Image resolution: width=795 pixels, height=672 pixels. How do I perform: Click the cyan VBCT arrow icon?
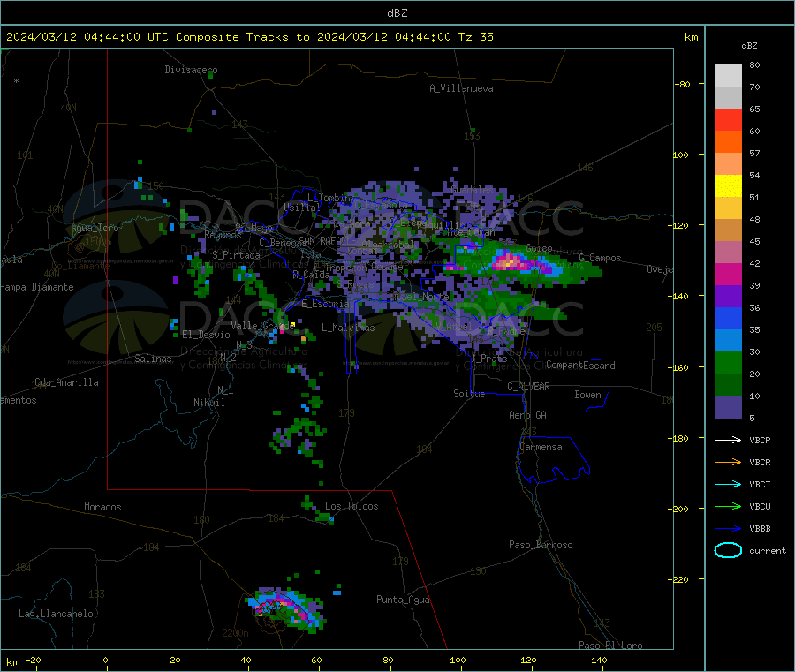[728, 485]
